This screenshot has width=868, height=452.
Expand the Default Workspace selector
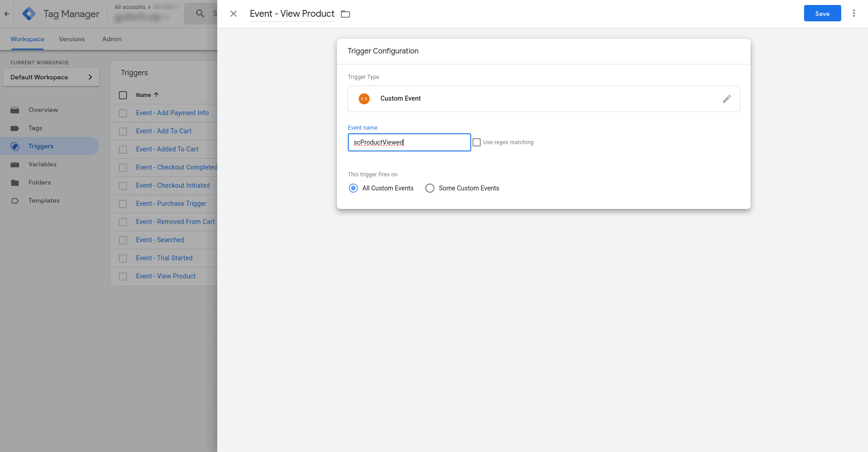pyautogui.click(x=51, y=77)
